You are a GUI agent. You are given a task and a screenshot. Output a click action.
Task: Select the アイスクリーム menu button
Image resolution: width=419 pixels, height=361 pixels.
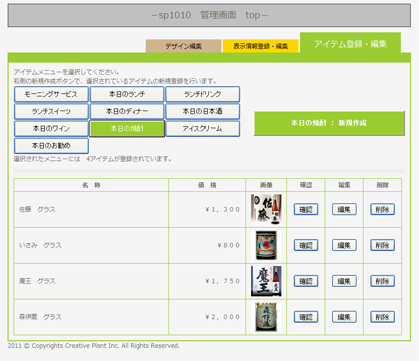203,129
